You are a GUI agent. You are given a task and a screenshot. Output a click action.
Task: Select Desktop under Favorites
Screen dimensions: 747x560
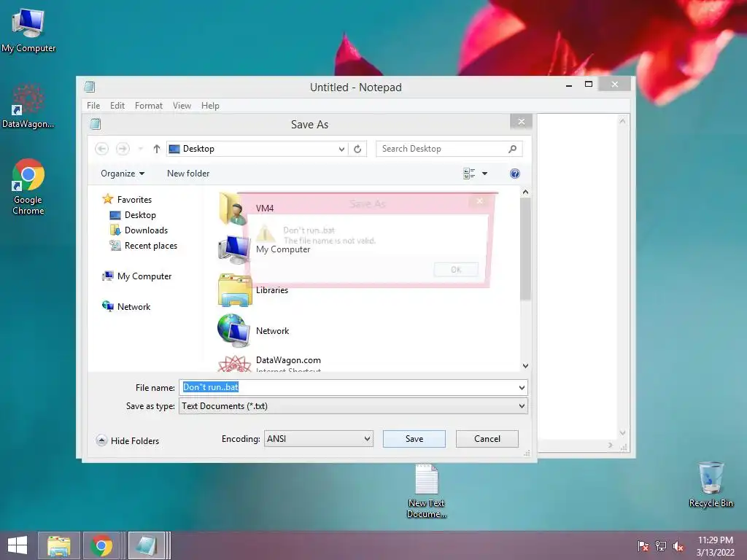click(133, 215)
